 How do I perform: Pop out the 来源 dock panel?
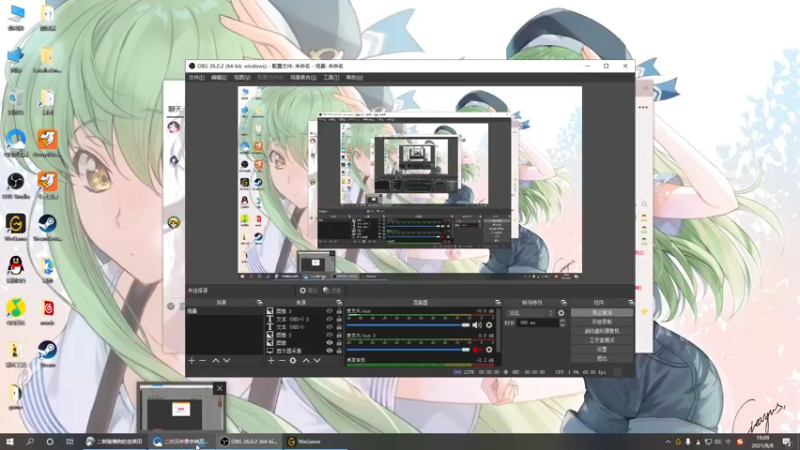point(339,303)
